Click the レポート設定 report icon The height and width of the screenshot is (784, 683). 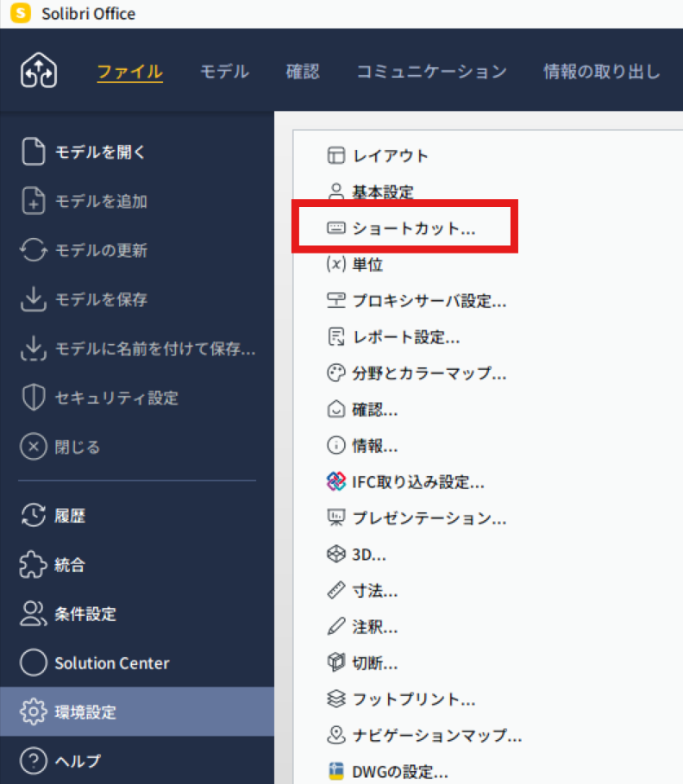tap(336, 337)
